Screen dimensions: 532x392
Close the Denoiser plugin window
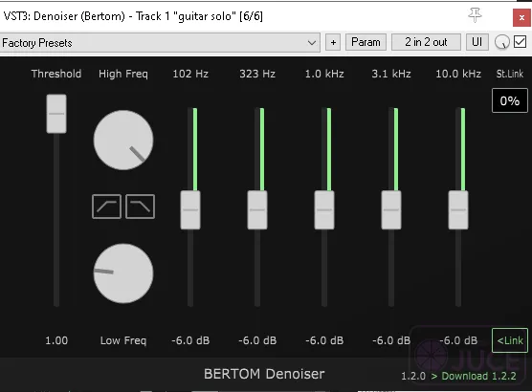(521, 17)
